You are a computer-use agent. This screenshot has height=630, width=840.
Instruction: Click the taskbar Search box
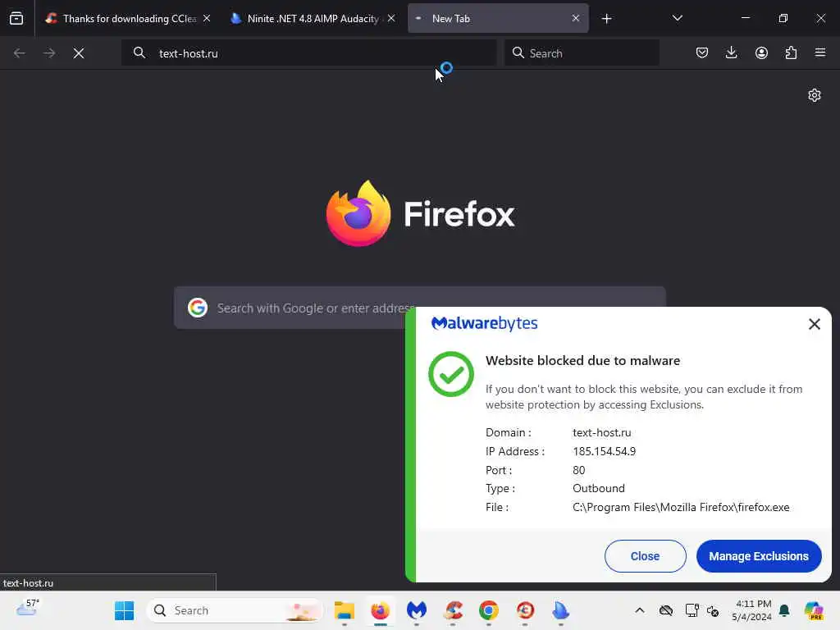coord(235,610)
